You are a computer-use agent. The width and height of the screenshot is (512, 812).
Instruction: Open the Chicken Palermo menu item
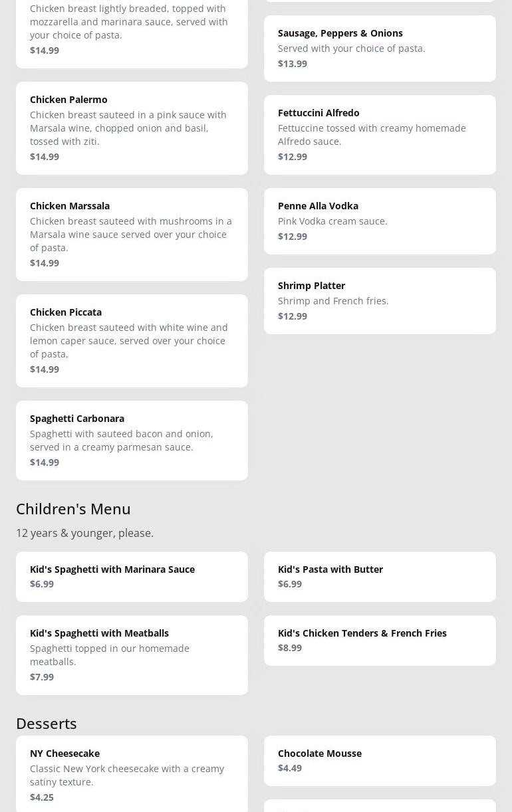[x=132, y=128]
